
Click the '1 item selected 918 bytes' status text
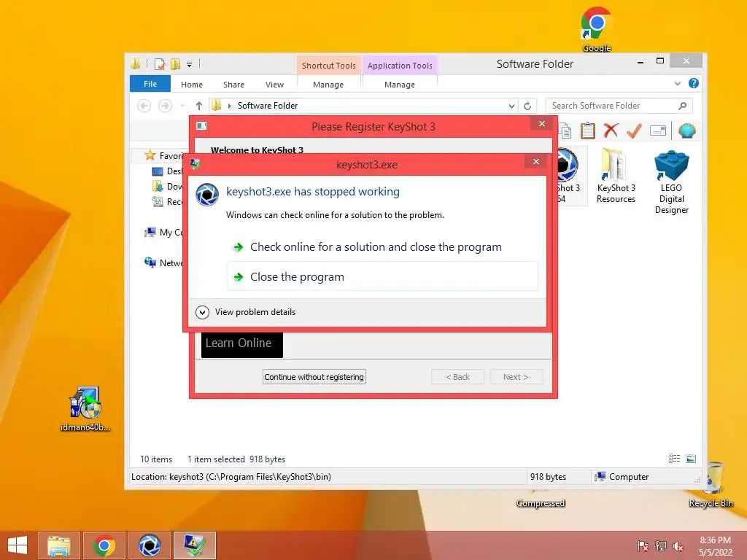tap(236, 459)
